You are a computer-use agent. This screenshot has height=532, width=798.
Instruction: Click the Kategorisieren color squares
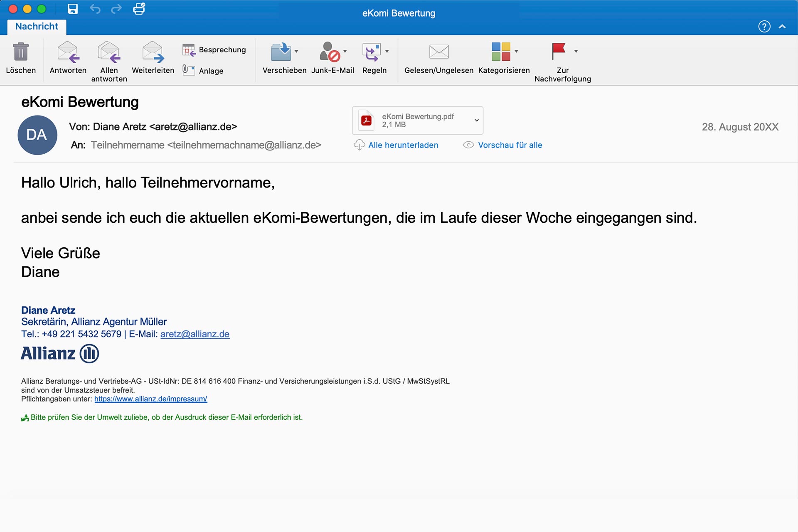point(501,52)
